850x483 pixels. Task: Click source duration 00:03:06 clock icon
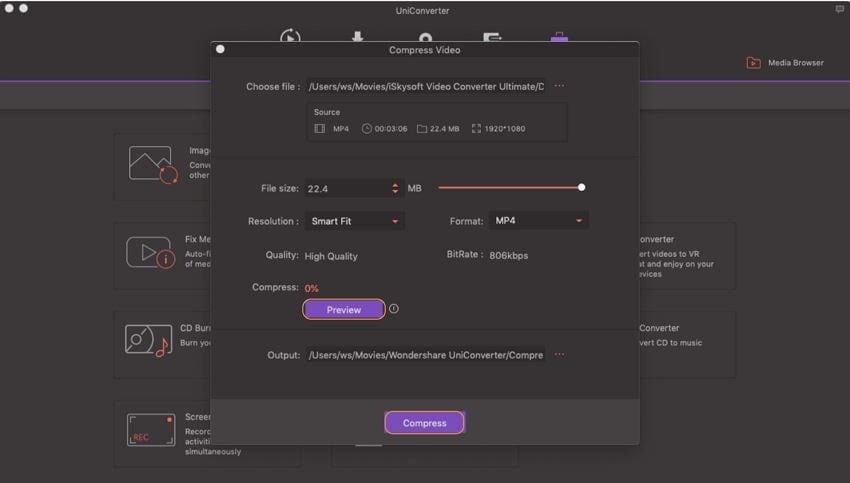(367, 128)
